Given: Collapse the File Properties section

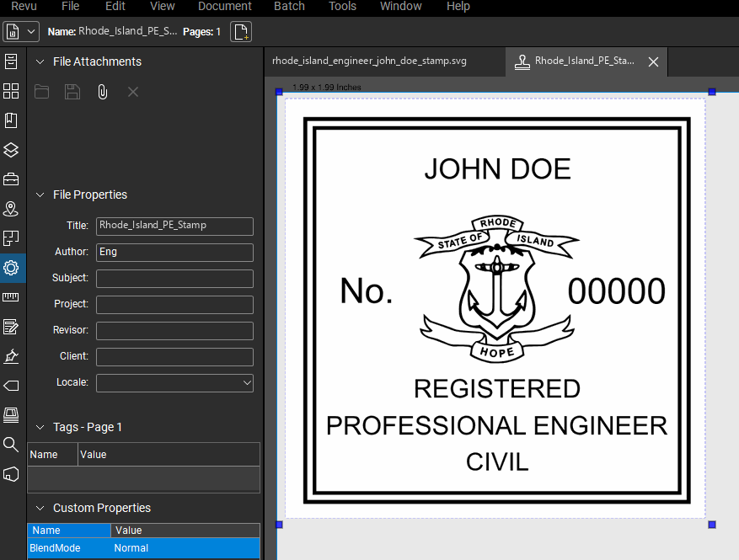Looking at the screenshot, I should tap(40, 195).
